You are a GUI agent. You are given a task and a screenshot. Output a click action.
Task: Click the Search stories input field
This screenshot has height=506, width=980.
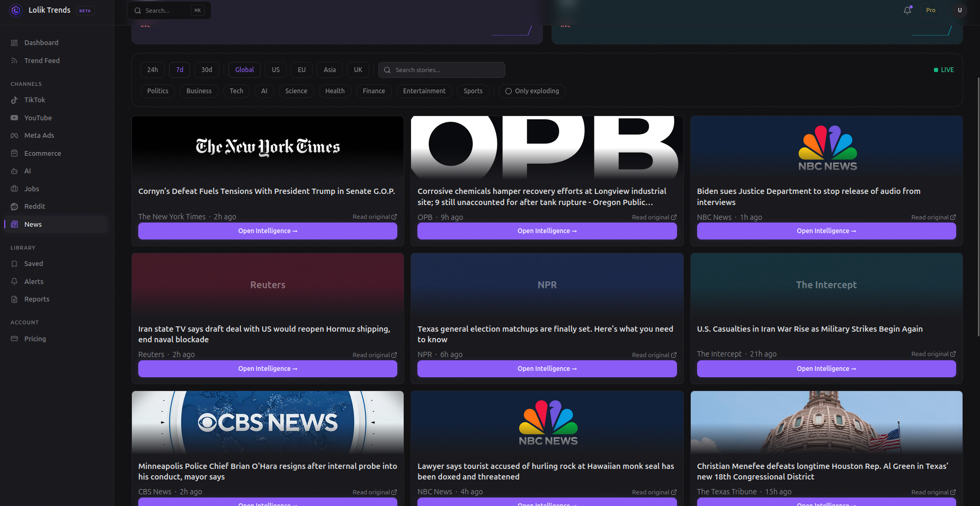(442, 70)
